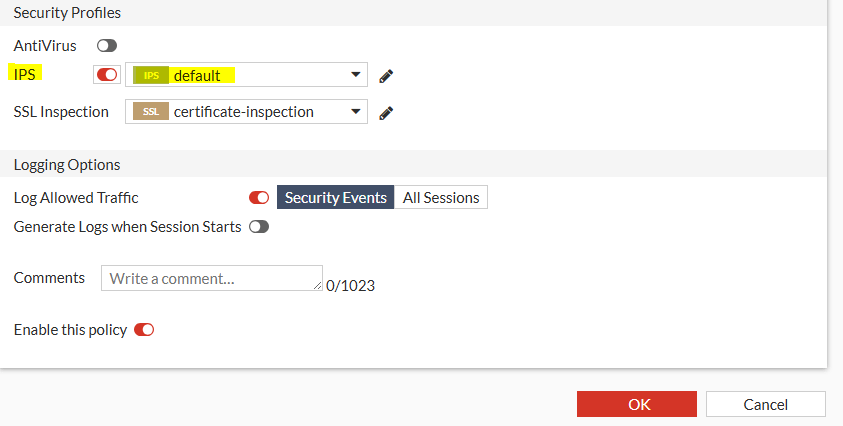843x426 pixels.
Task: Select the Security Events logging option
Action: tap(335, 198)
